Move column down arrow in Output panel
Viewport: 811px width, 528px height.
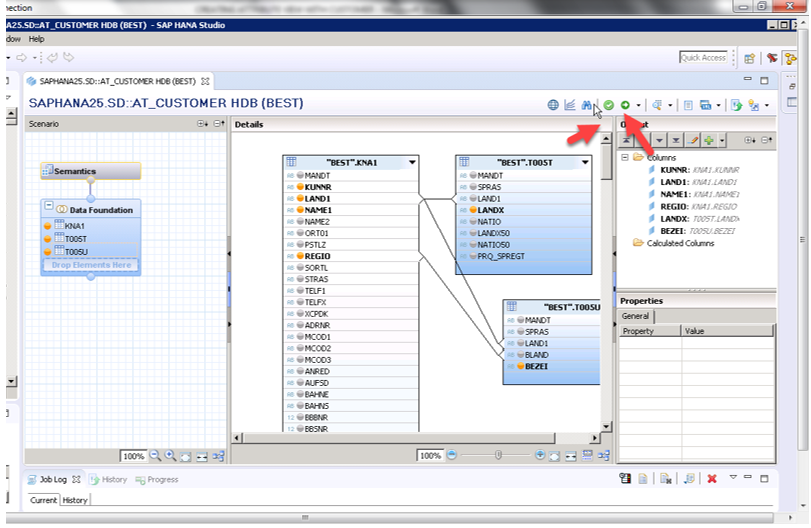(659, 140)
